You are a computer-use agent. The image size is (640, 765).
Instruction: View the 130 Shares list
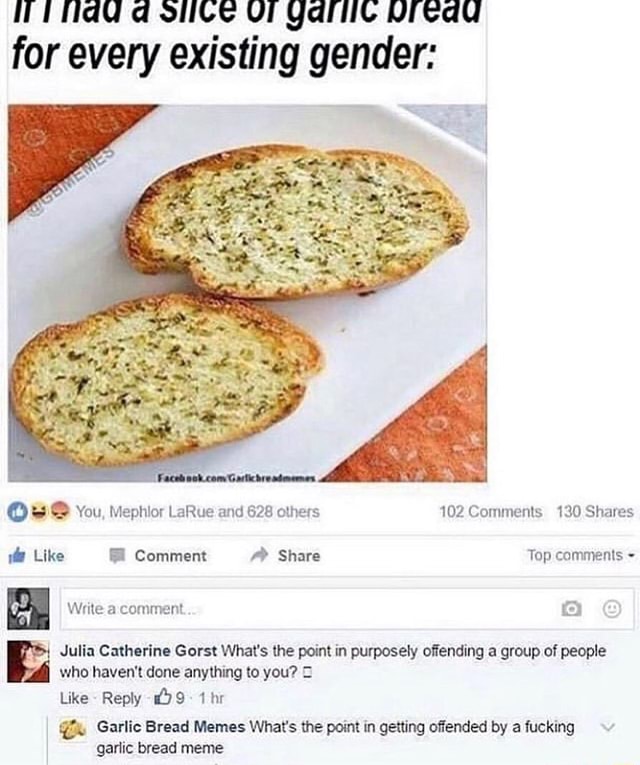click(595, 512)
